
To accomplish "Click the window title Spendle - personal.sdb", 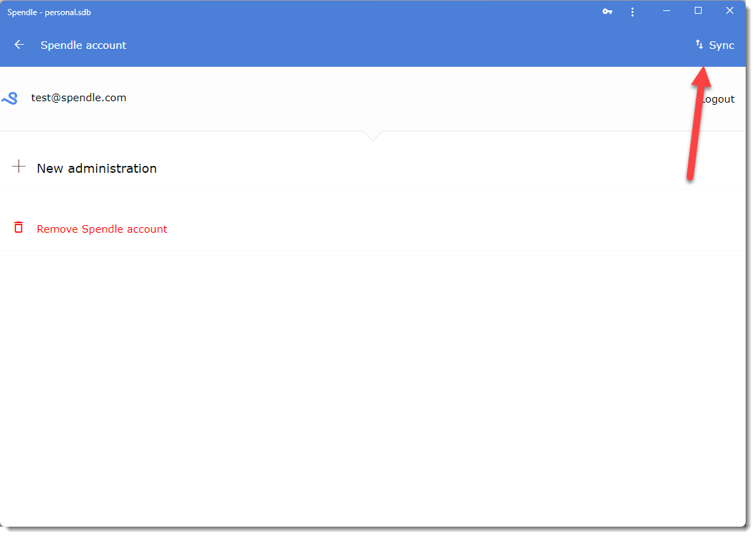I will coord(49,12).
